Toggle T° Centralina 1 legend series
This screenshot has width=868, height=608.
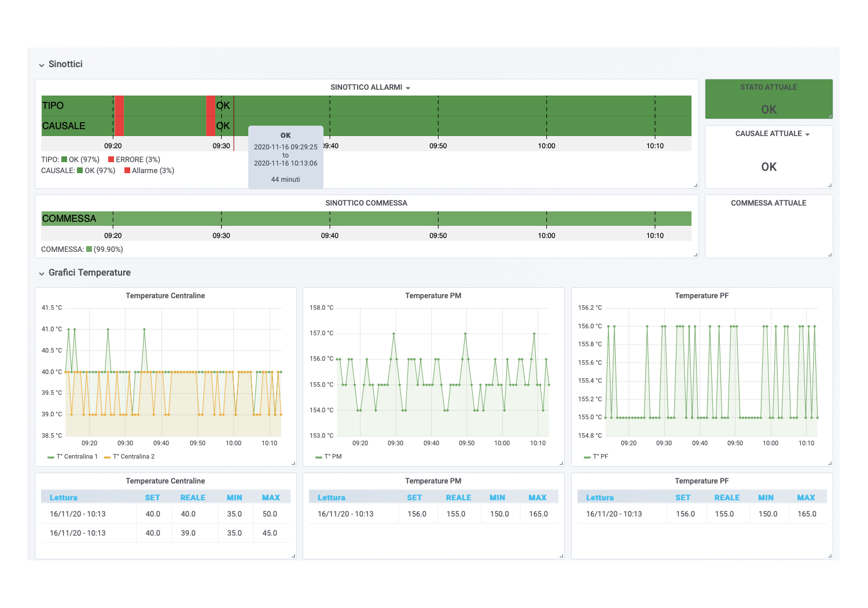click(77, 457)
